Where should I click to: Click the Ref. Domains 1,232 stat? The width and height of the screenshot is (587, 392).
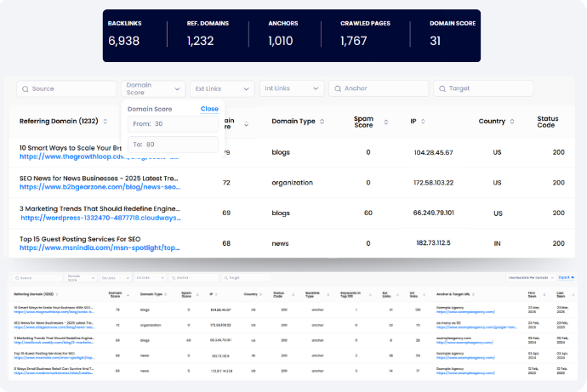[208, 34]
